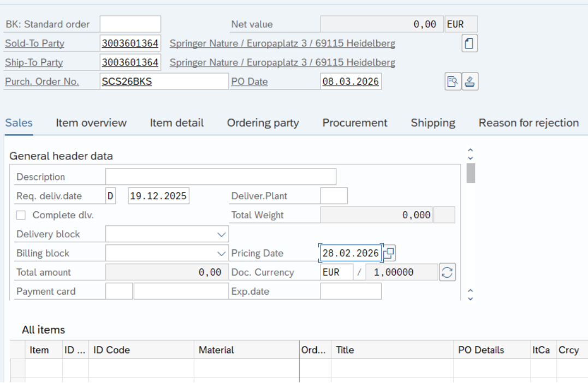Screen dimensions: 588x383
Task: Open the Pricing Date value help icon
Action: [x=389, y=253]
